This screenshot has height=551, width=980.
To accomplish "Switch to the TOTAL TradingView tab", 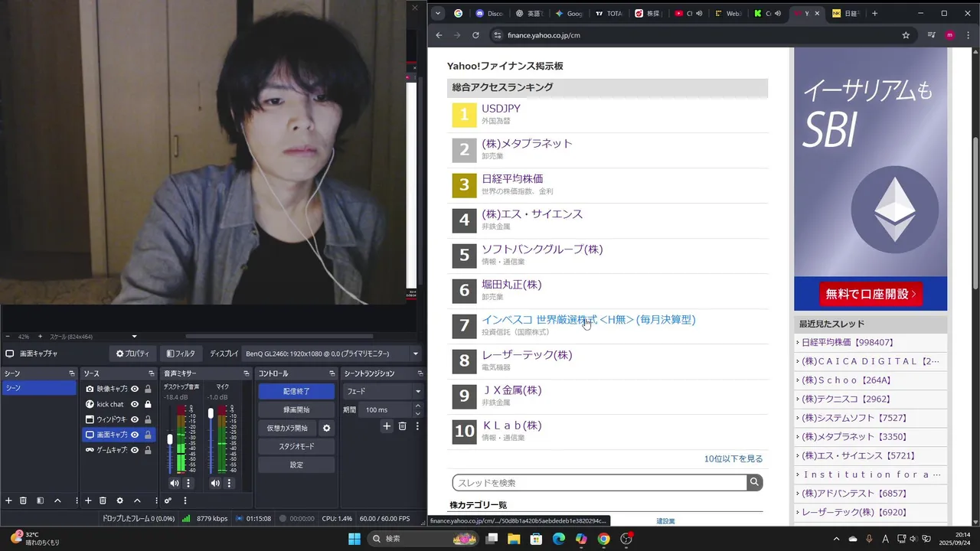I will click(x=609, y=13).
